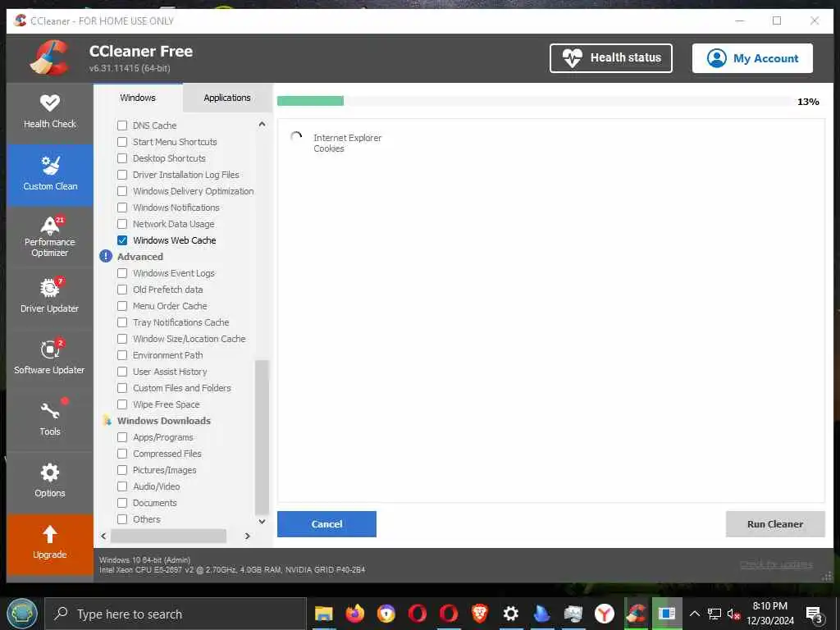Viewport: 840px width, 630px height.
Task: Tick Menu Order Cache
Action: 122,306
